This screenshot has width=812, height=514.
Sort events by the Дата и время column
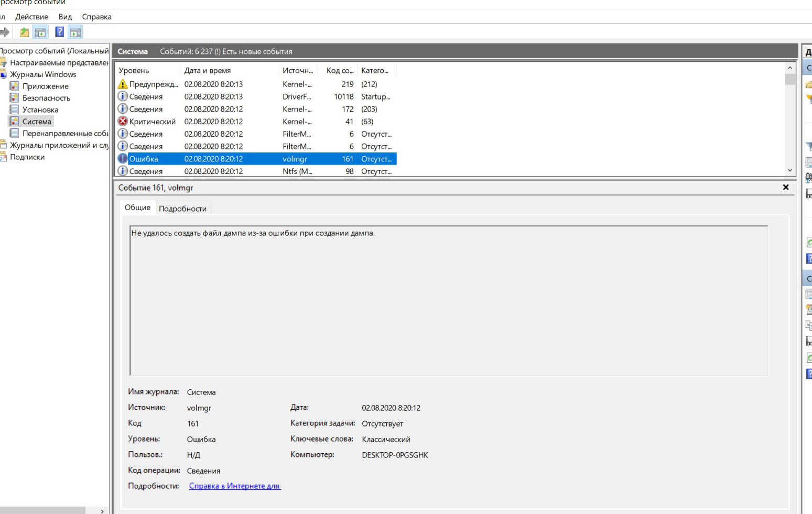point(229,70)
